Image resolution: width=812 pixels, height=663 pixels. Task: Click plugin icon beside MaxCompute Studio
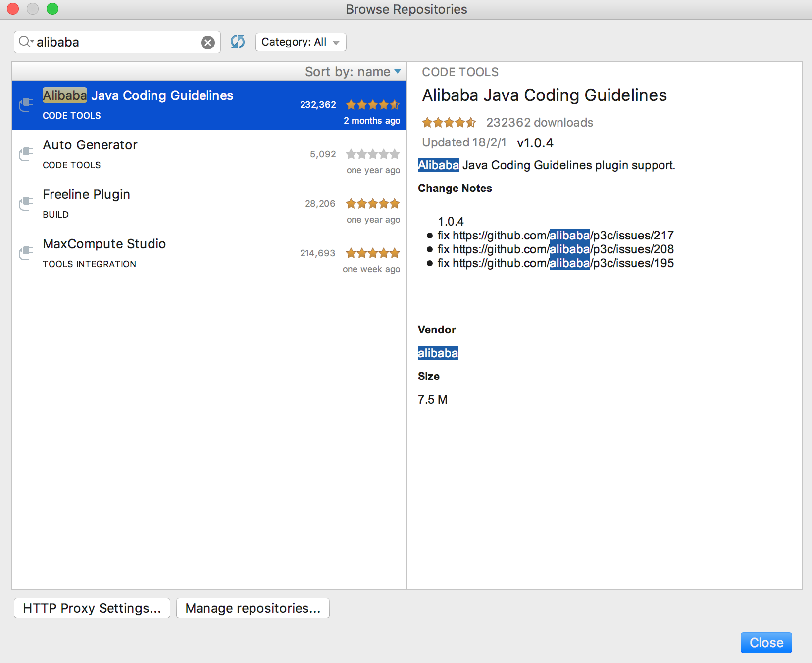click(x=26, y=253)
